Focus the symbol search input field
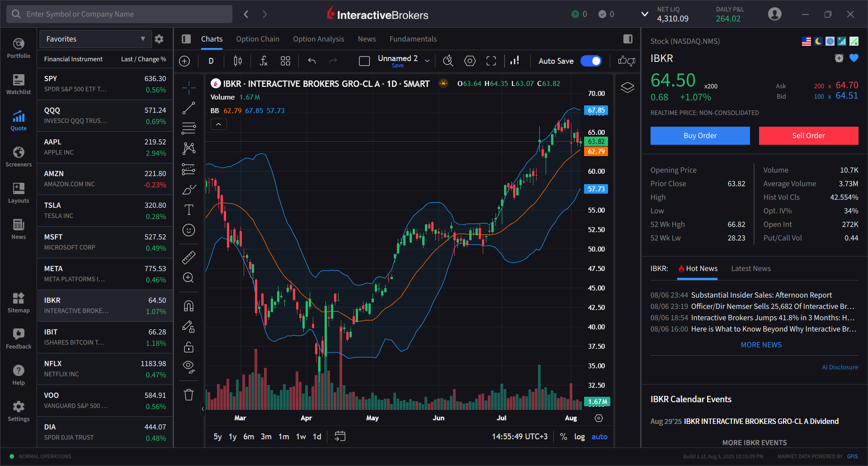This screenshot has width=868, height=466. pyautogui.click(x=119, y=14)
